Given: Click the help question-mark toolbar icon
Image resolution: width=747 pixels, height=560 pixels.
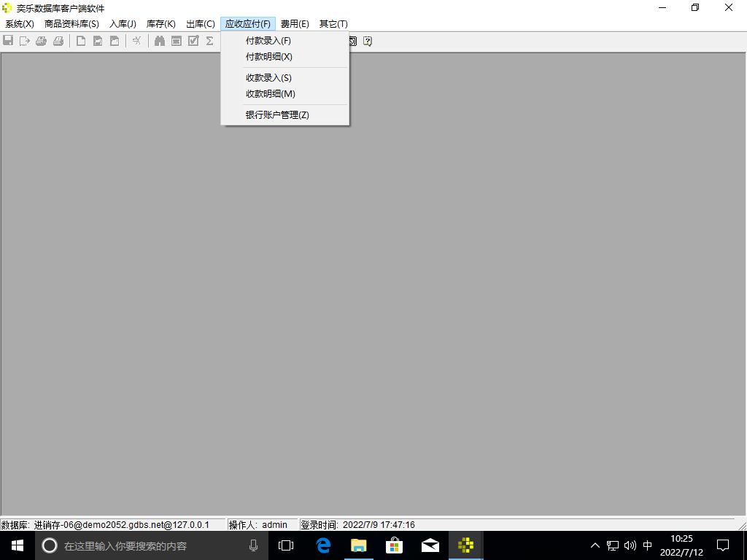Looking at the screenshot, I should click(368, 41).
